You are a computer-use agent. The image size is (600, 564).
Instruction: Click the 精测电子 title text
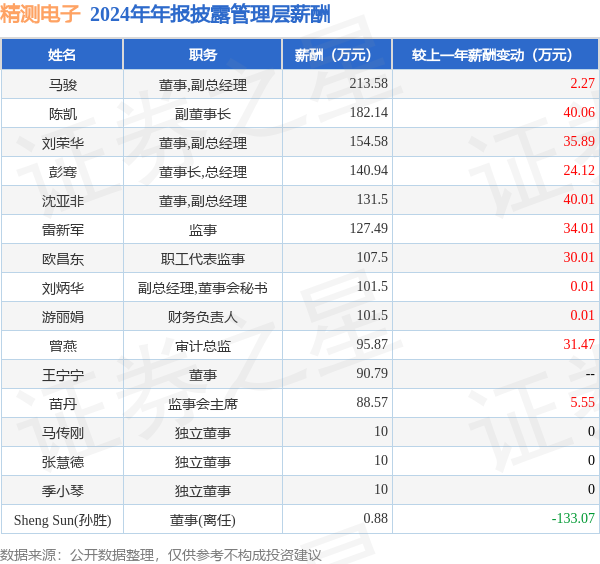(x=40, y=14)
